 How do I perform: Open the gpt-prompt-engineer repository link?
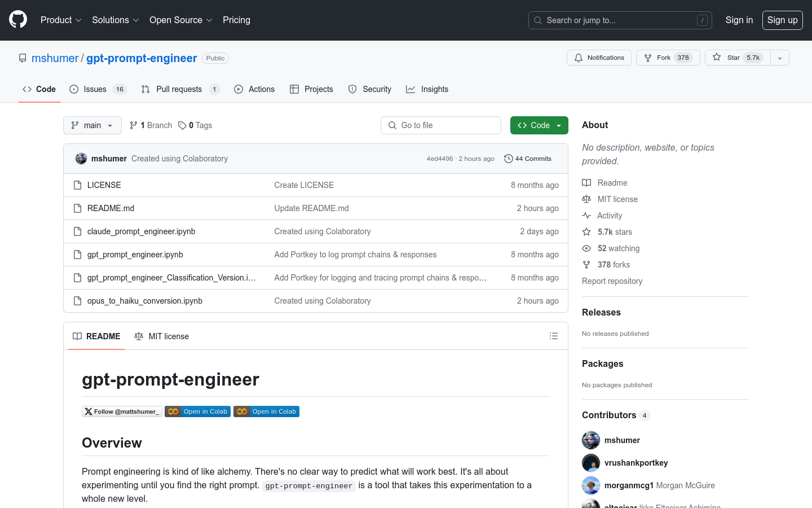(x=142, y=58)
